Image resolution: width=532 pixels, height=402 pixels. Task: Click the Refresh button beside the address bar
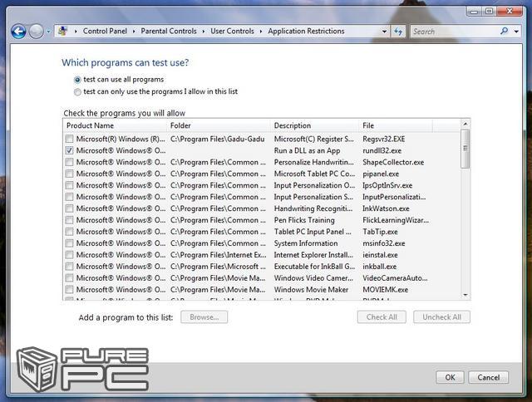tap(398, 32)
